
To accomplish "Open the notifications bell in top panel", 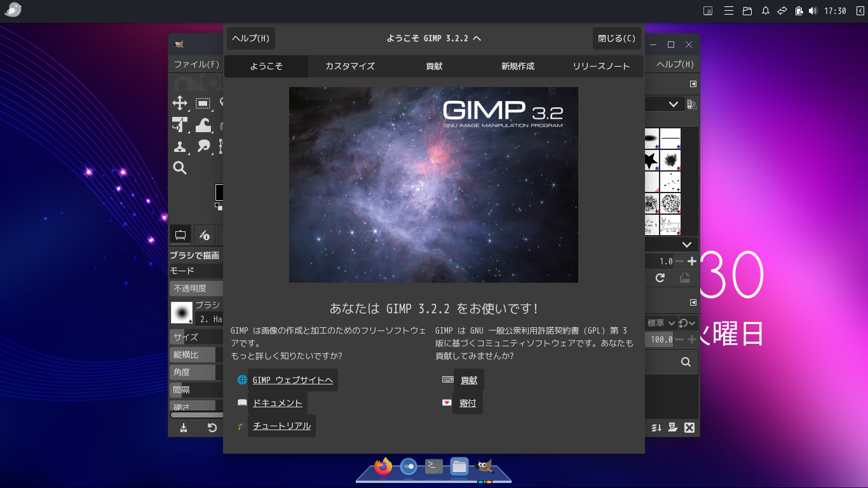I will [766, 11].
